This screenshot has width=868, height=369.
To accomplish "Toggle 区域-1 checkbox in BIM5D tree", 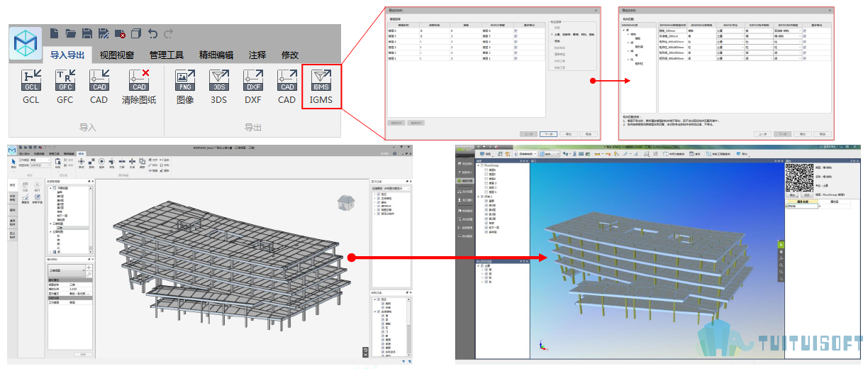I will tap(482, 197).
